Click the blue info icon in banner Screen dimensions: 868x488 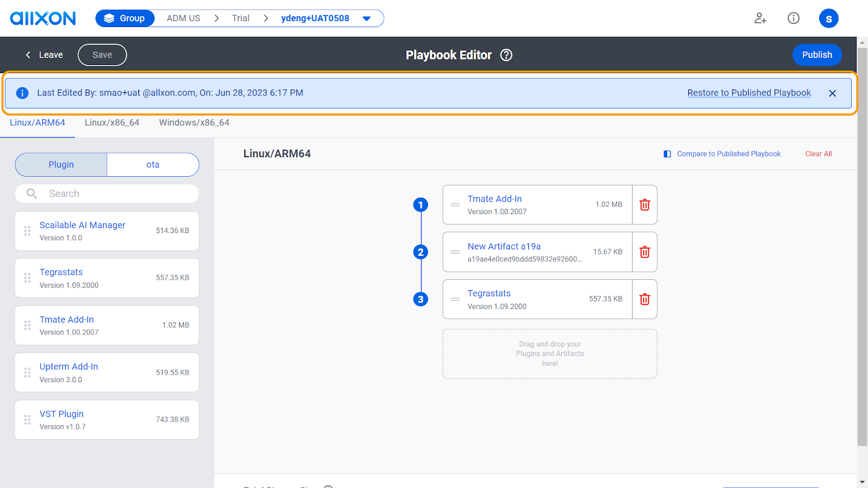coord(22,93)
